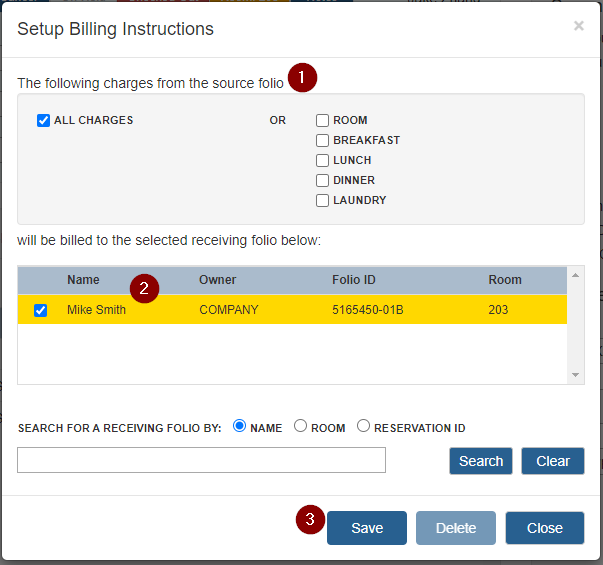Image resolution: width=603 pixels, height=565 pixels.
Task: Choose the NAME search radio button
Action: (239, 426)
